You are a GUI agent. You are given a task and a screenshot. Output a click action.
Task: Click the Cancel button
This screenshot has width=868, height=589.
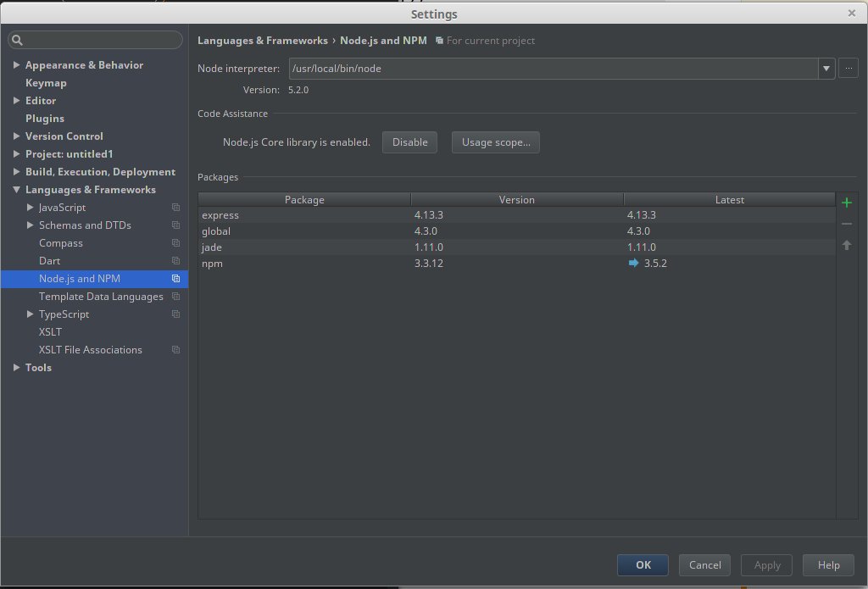(704, 564)
